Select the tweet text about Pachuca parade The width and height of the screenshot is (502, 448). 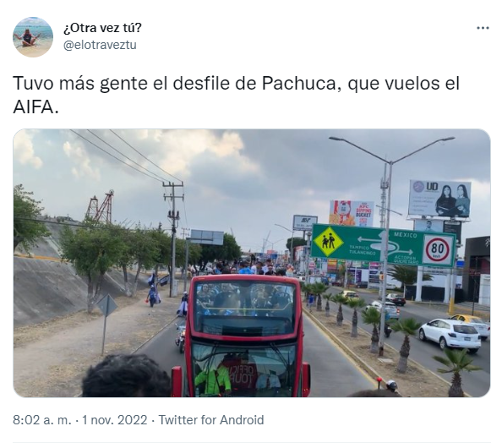click(237, 96)
